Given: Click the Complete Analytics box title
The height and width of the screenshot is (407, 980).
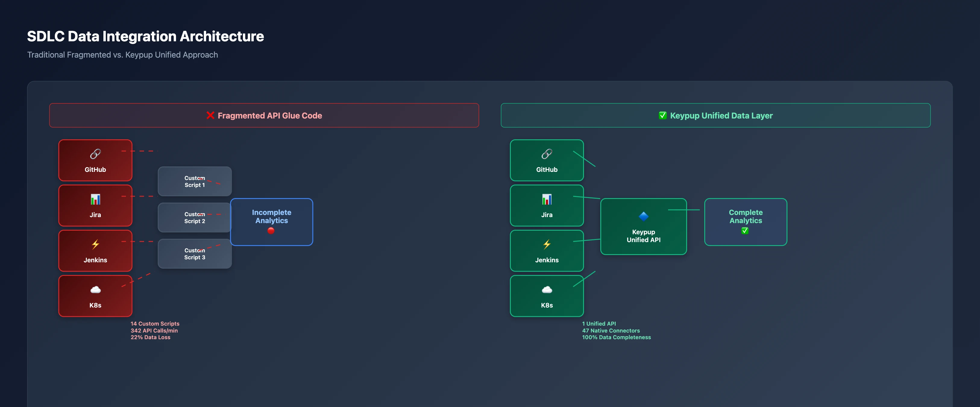Looking at the screenshot, I should click(746, 216).
